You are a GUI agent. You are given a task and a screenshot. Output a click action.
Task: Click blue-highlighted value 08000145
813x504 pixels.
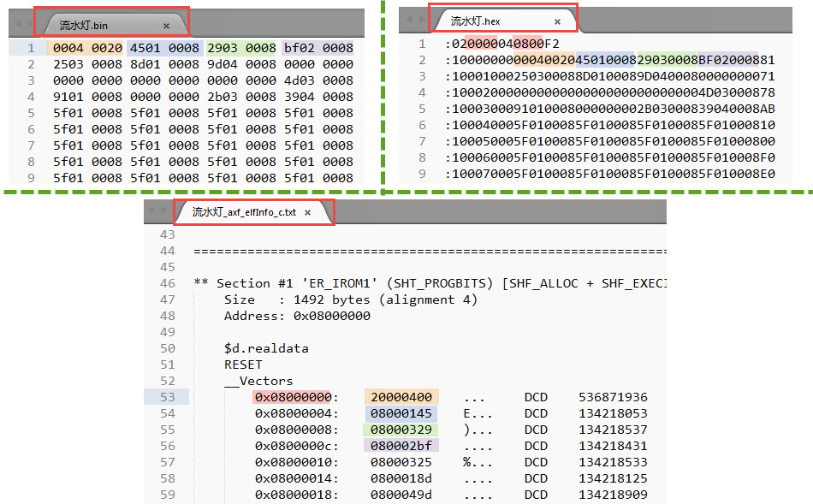click(x=401, y=413)
